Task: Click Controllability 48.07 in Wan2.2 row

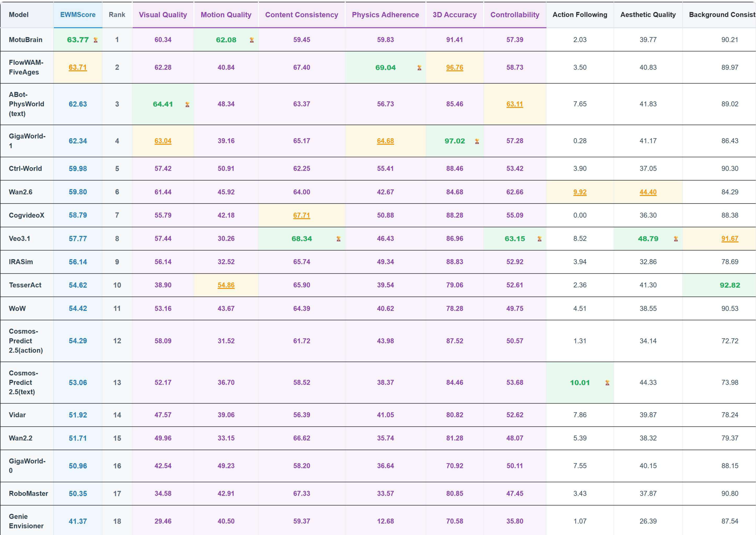Action: [515, 438]
